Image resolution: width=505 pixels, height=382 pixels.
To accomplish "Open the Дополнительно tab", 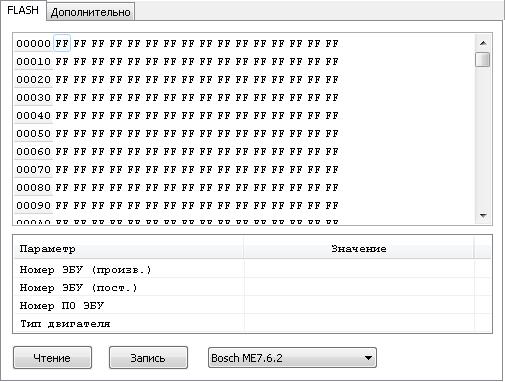I will (90, 12).
